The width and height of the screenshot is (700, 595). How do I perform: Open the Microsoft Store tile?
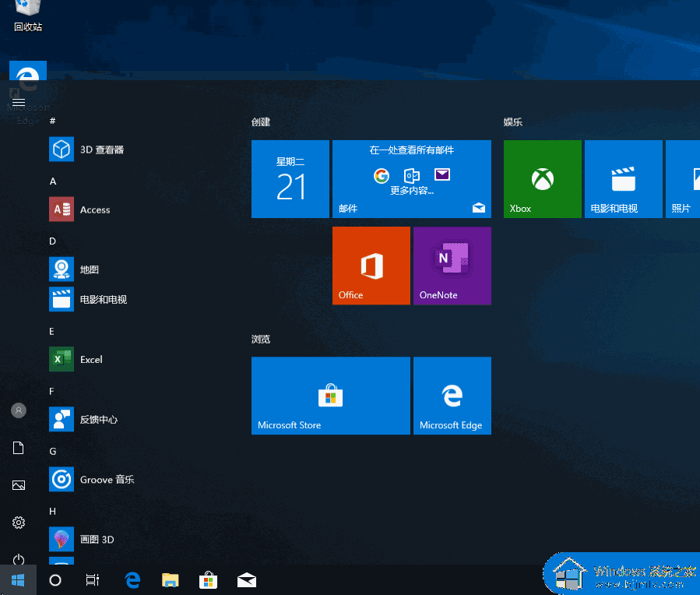coord(330,396)
